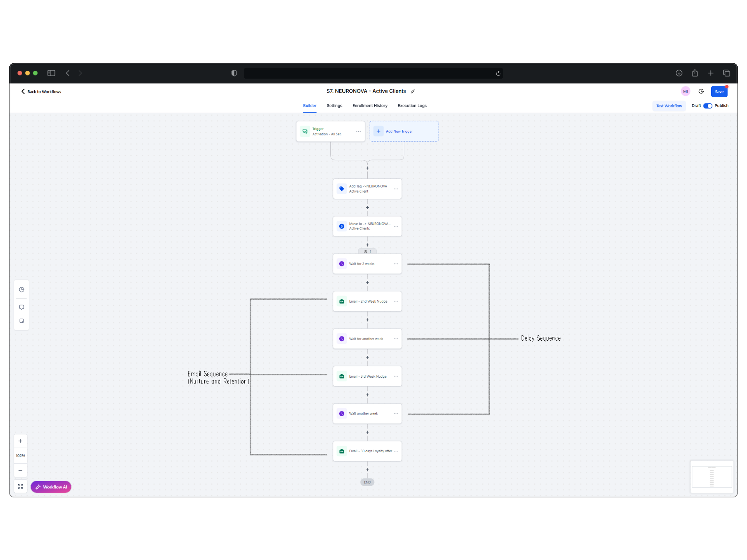The height and width of the screenshot is (560, 747).
Task: Click browser address bar
Action: point(373,73)
